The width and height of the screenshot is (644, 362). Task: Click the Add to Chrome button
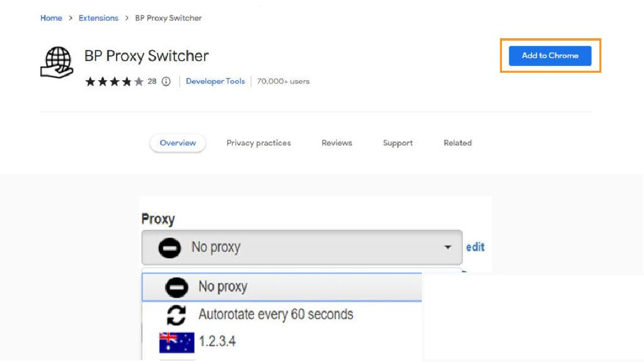click(x=550, y=55)
